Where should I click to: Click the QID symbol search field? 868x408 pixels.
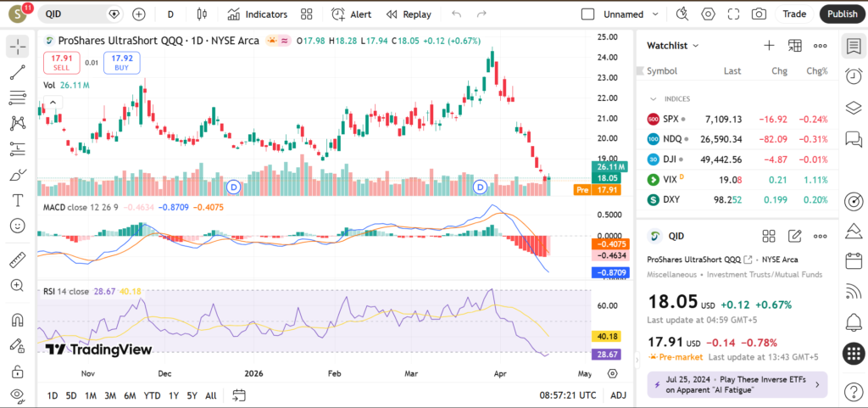pyautogui.click(x=75, y=14)
